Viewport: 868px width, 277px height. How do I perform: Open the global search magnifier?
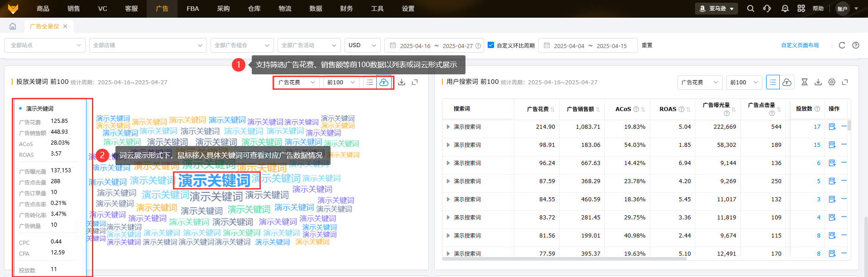coord(751,9)
